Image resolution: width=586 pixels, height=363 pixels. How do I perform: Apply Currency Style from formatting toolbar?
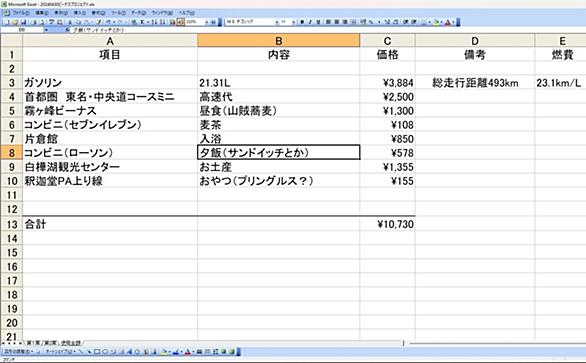pyautogui.click(x=363, y=22)
